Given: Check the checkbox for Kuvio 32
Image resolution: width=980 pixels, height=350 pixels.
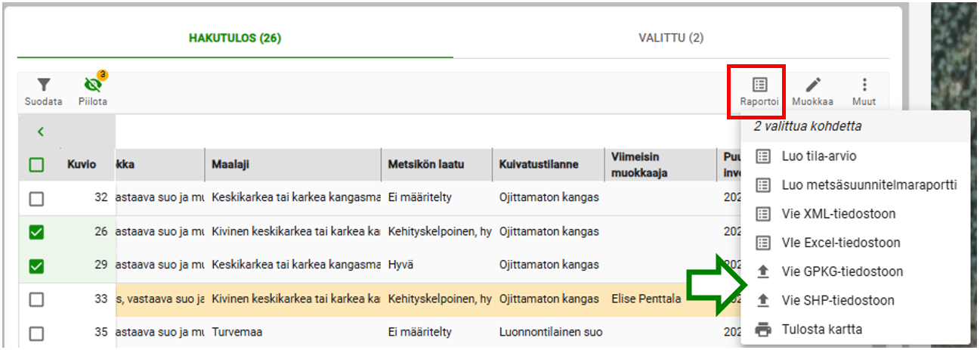Looking at the screenshot, I should (x=36, y=199).
